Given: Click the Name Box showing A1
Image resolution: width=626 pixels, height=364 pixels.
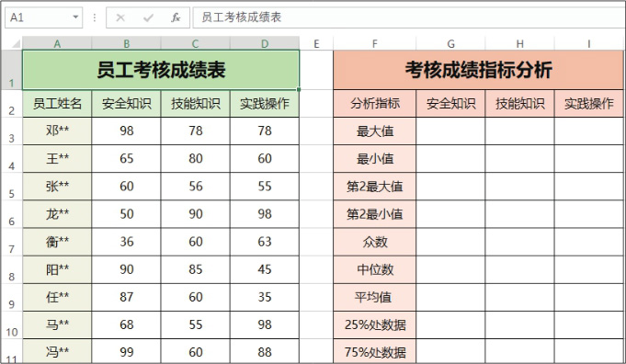Looking at the screenshot, I should point(43,17).
